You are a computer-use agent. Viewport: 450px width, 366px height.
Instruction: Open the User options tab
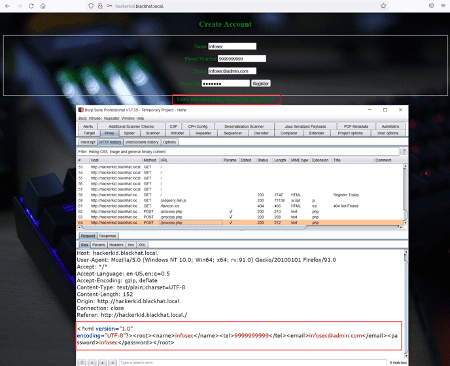click(388, 133)
